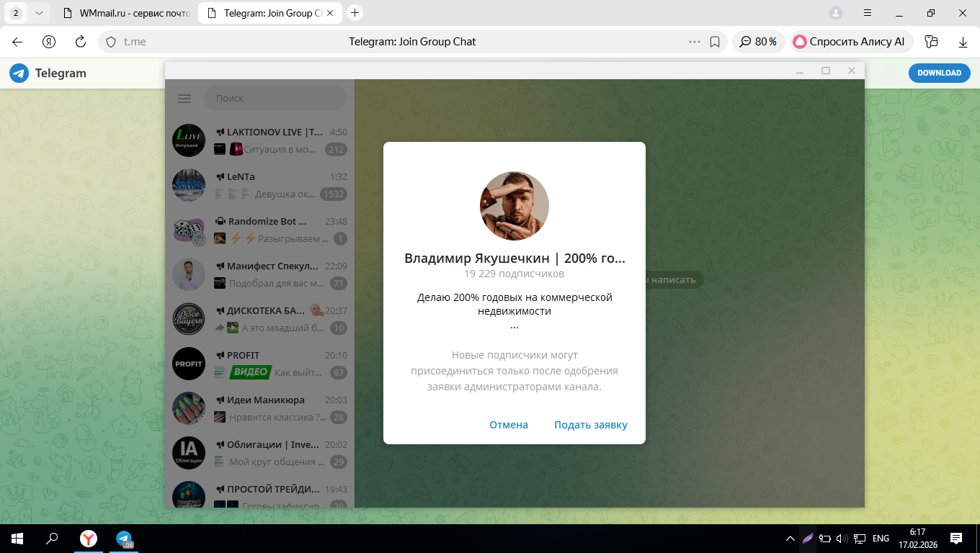Open the Windows notification center

click(x=956, y=538)
